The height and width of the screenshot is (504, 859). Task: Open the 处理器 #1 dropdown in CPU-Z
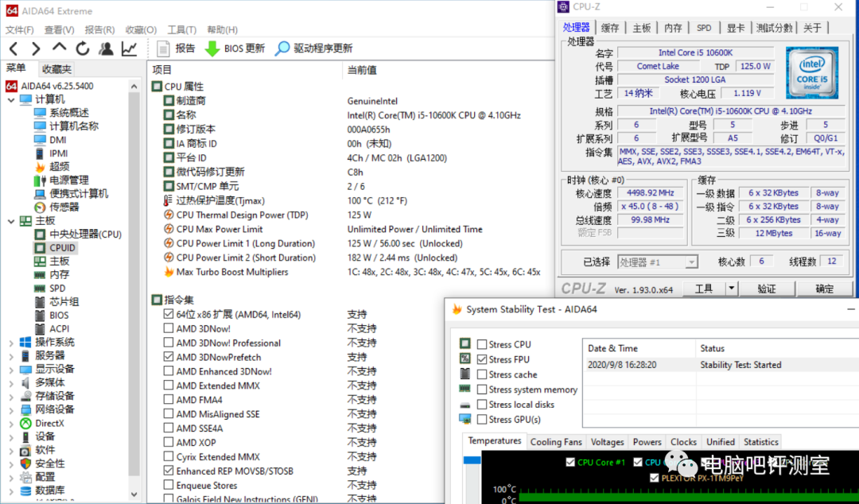(x=691, y=262)
